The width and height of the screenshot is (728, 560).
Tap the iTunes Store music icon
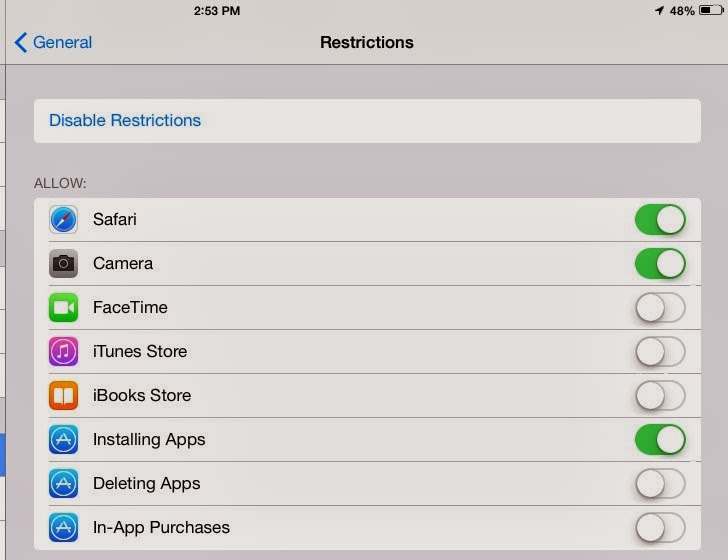[64, 351]
